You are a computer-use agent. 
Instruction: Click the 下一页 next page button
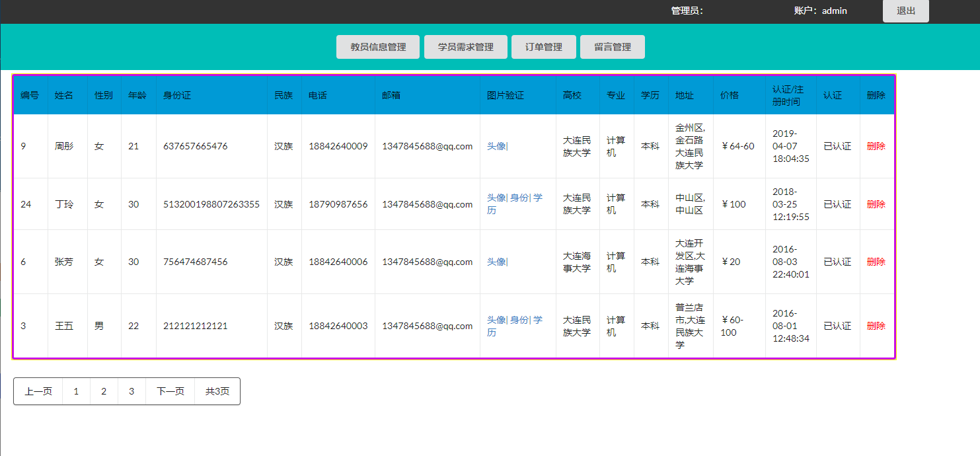tap(169, 391)
